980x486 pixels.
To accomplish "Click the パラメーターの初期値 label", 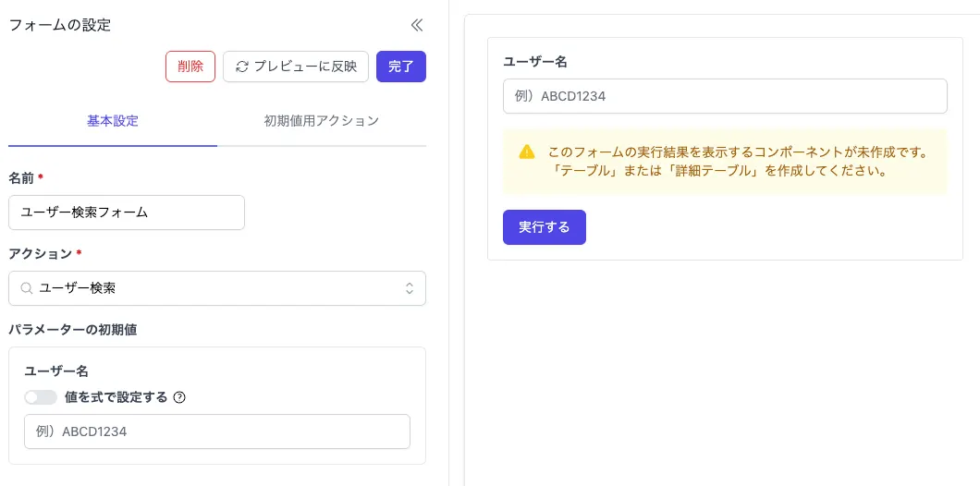I will pyautogui.click(x=72, y=330).
